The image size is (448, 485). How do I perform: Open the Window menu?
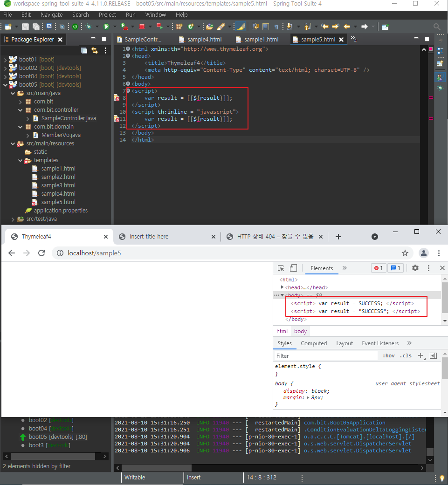pyautogui.click(x=156, y=15)
